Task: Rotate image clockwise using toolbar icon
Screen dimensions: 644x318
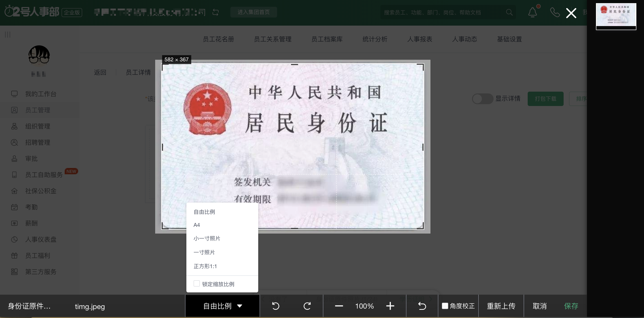Action: pyautogui.click(x=307, y=306)
